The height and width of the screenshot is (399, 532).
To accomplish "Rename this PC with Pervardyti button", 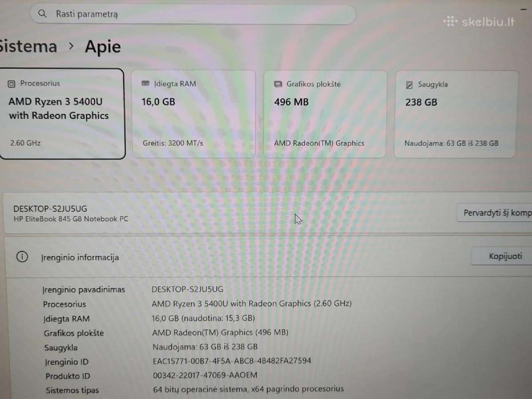I will tap(495, 213).
